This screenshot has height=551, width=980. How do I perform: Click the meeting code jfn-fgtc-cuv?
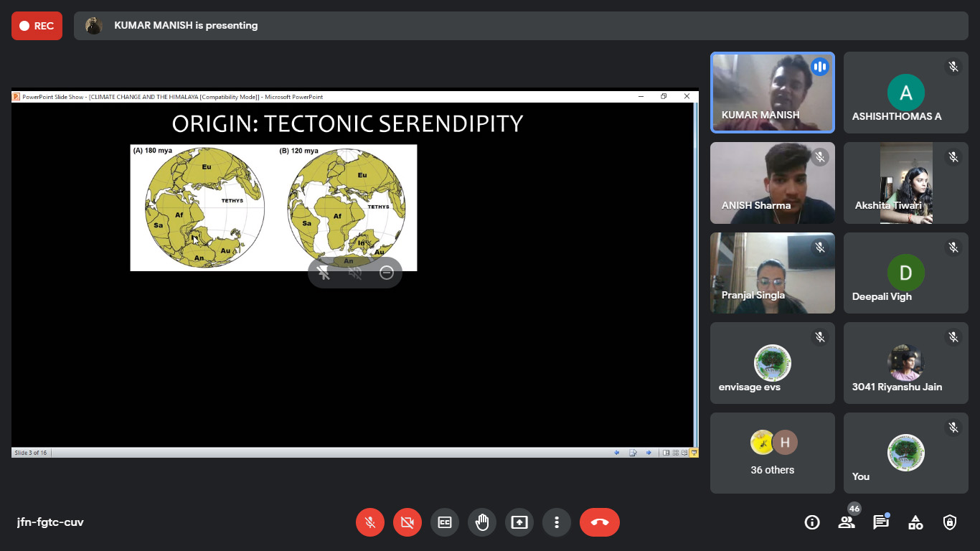[50, 522]
